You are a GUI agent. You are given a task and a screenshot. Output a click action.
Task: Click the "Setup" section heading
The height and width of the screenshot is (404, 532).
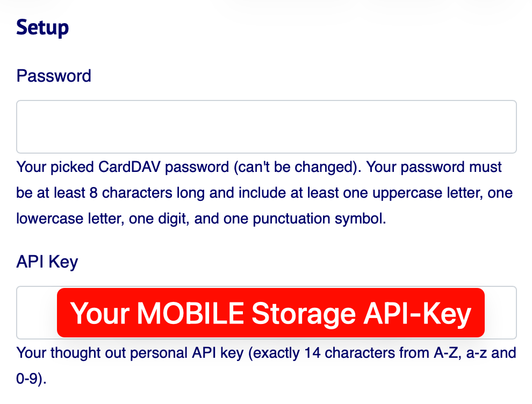click(42, 27)
